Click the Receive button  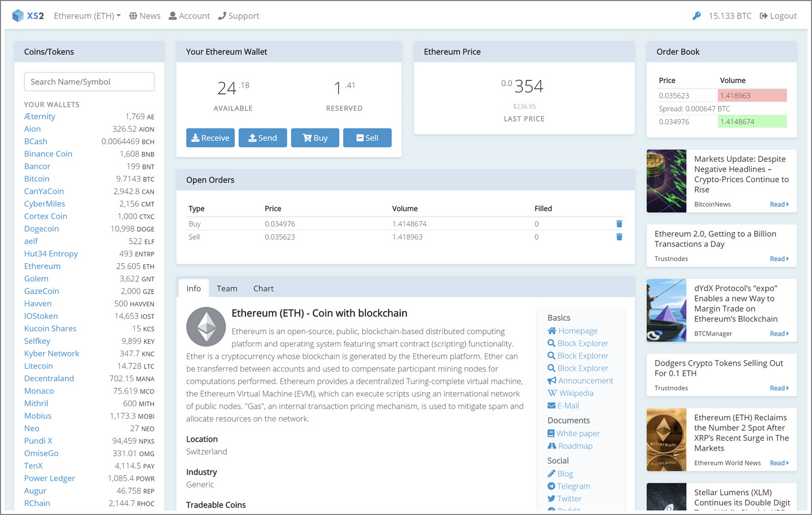pyautogui.click(x=210, y=138)
